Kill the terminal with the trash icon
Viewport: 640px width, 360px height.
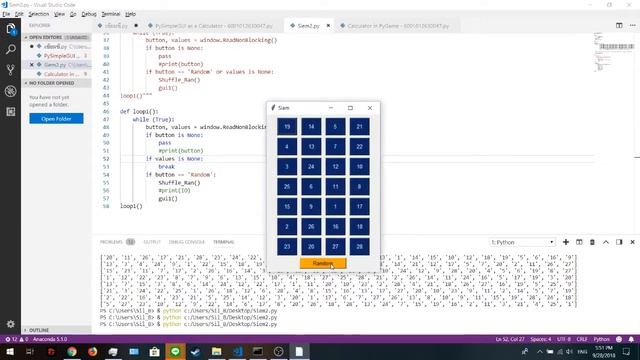(x=592, y=242)
